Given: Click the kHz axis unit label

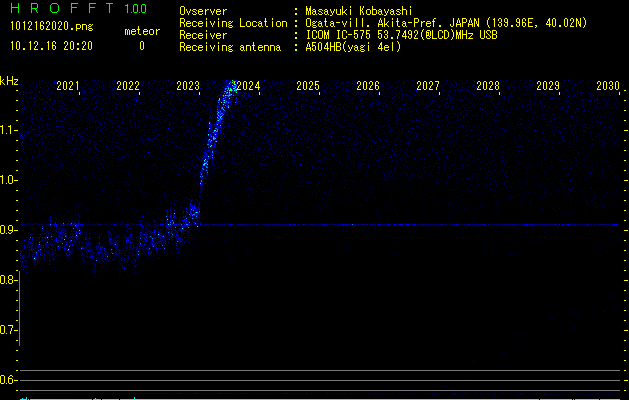Looking at the screenshot, I should point(9,81).
